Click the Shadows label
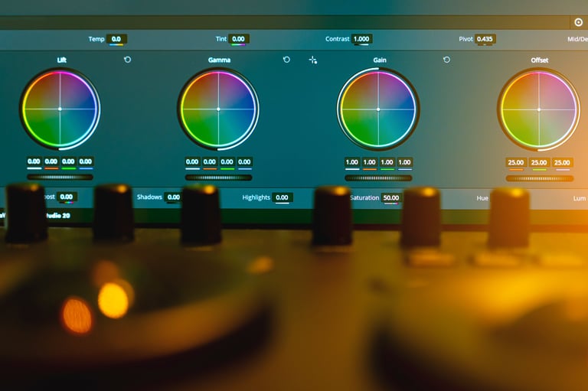 [x=149, y=197]
